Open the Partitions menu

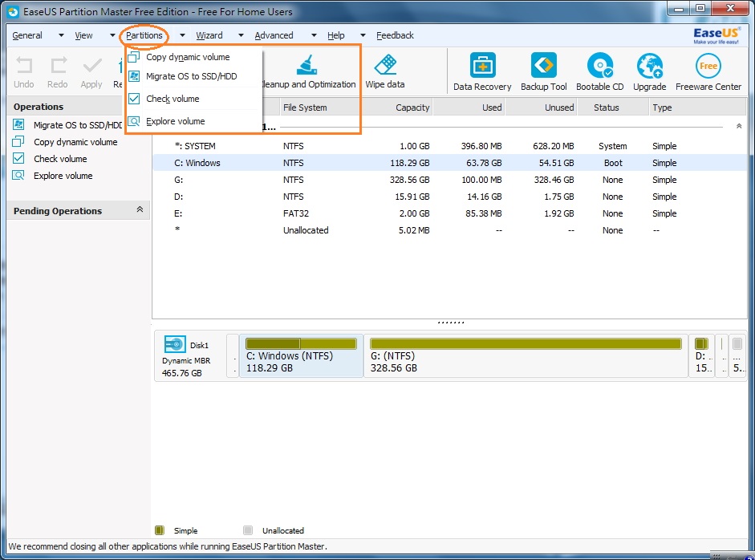point(144,35)
